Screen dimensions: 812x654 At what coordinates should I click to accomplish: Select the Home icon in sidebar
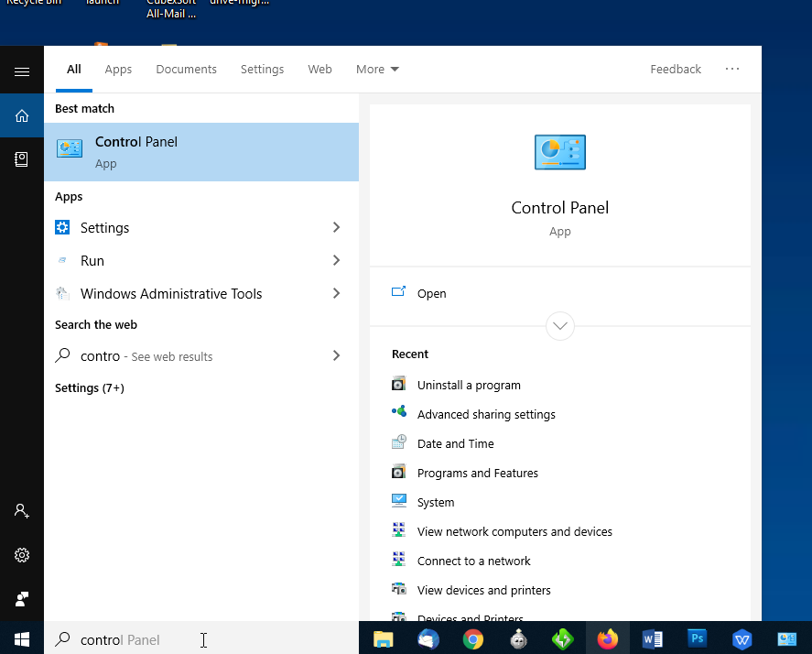tap(22, 115)
